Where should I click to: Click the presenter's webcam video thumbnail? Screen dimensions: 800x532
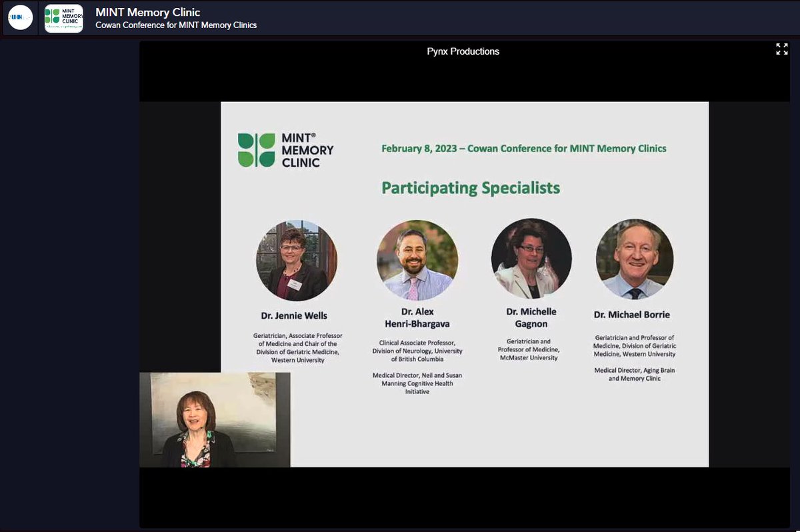click(x=213, y=419)
